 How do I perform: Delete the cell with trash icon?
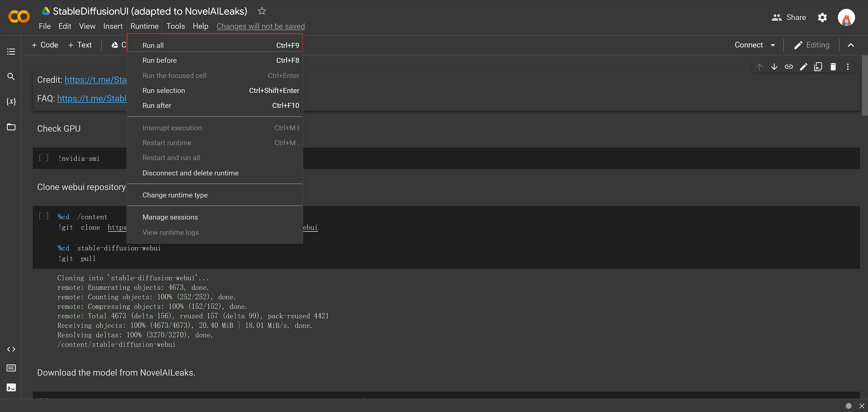833,67
